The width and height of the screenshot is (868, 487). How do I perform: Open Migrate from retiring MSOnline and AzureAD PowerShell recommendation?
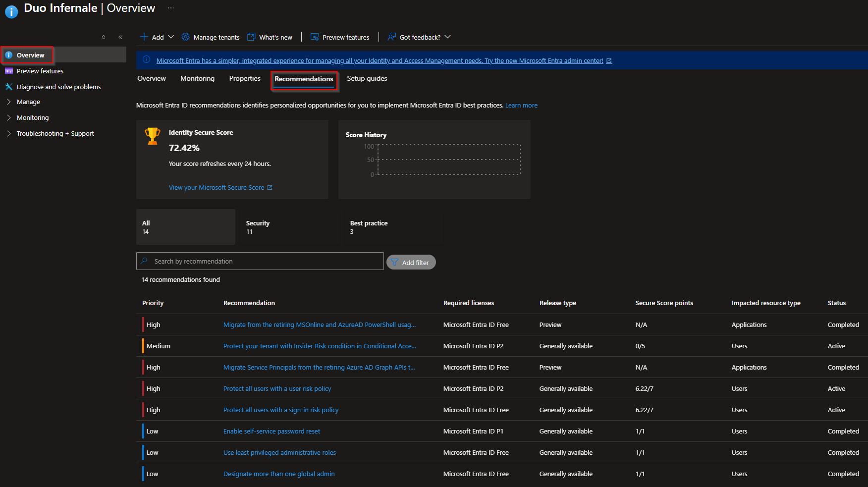click(x=320, y=325)
